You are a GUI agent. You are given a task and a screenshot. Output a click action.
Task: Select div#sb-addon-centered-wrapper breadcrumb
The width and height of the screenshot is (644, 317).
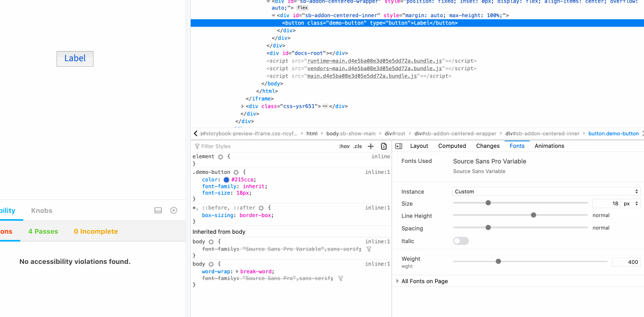tap(455, 134)
